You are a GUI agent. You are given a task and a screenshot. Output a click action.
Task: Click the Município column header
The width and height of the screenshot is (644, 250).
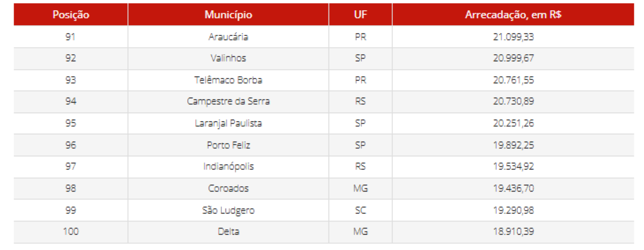click(228, 15)
